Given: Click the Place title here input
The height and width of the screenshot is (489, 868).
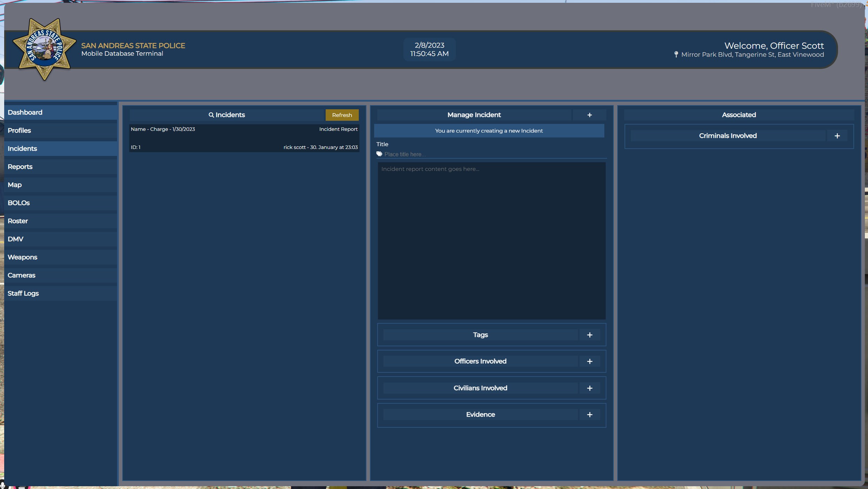Looking at the screenshot, I should [x=495, y=154].
